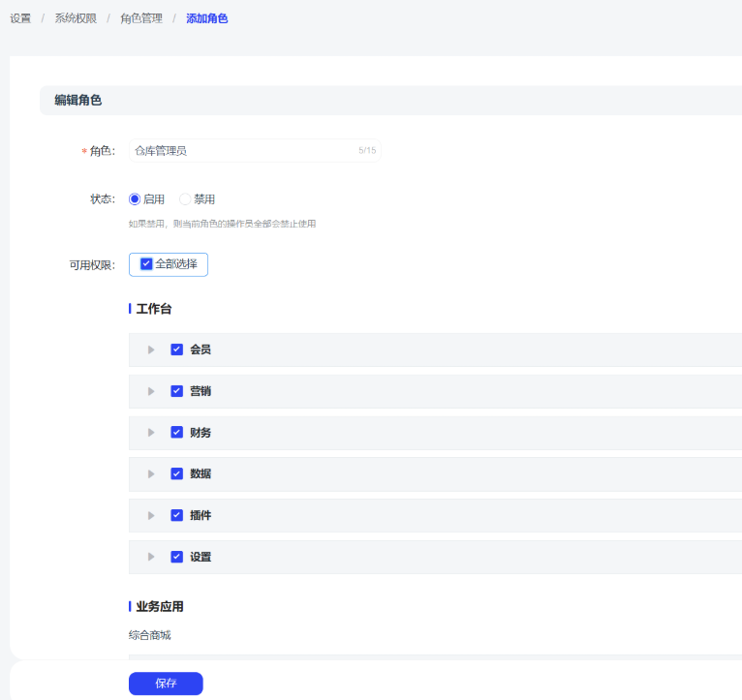Expand the 营销 permission row

[x=151, y=391]
